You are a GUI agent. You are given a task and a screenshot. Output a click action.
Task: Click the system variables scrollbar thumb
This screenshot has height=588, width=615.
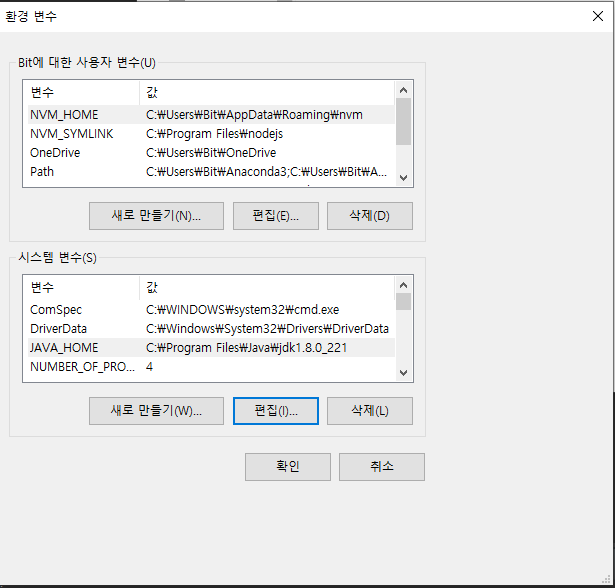pyautogui.click(x=403, y=302)
